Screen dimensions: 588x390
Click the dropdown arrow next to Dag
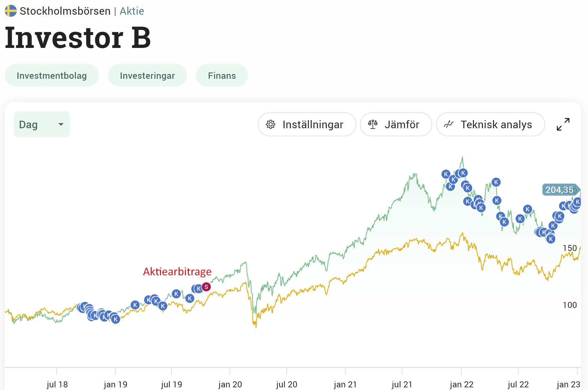click(61, 124)
